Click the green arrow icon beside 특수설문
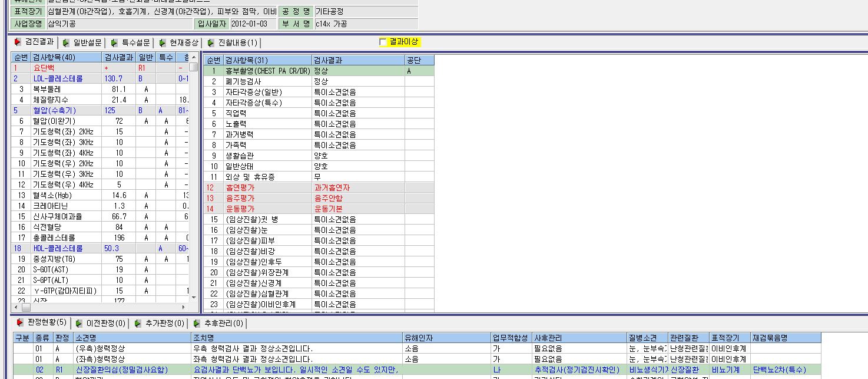Image resolution: width=868 pixels, height=379 pixels. [x=114, y=42]
